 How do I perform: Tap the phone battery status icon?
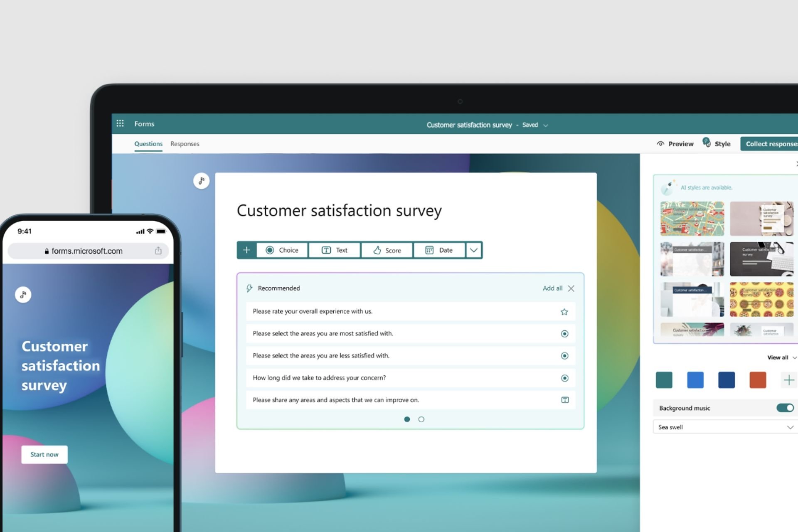pos(161,231)
